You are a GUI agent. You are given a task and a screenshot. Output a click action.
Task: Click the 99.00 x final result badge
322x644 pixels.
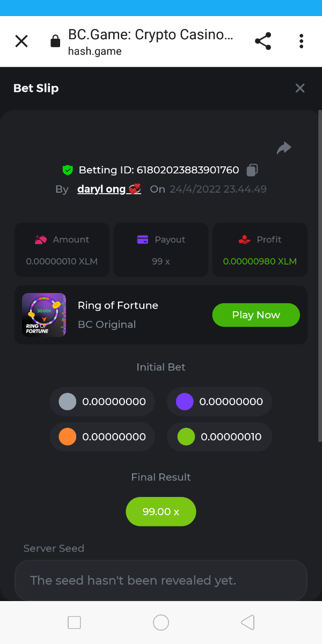[x=161, y=512]
